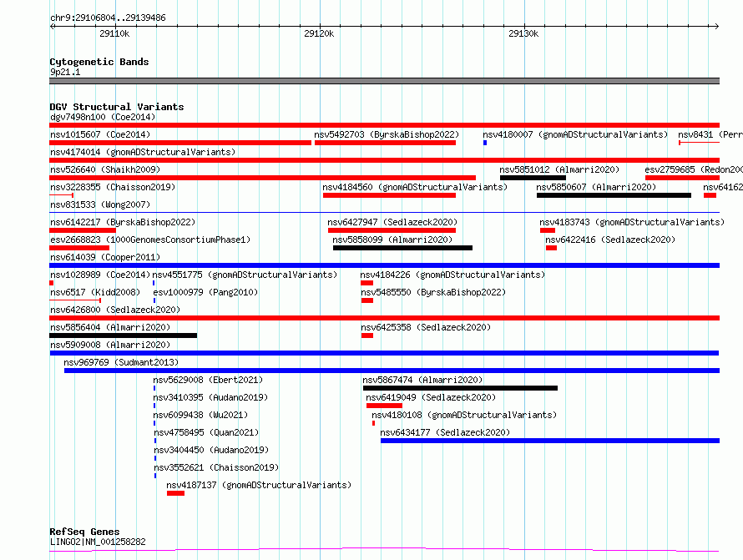Click nsv6142217 (ByrskaBishop2022) label
The height and width of the screenshot is (560, 743).
pos(122,222)
